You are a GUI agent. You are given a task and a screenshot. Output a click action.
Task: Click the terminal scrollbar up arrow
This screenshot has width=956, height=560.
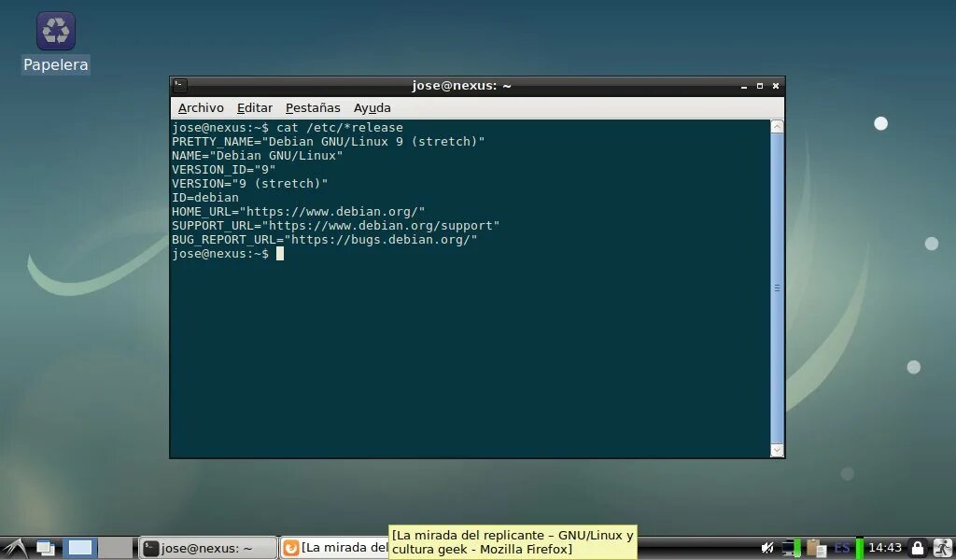click(777, 127)
